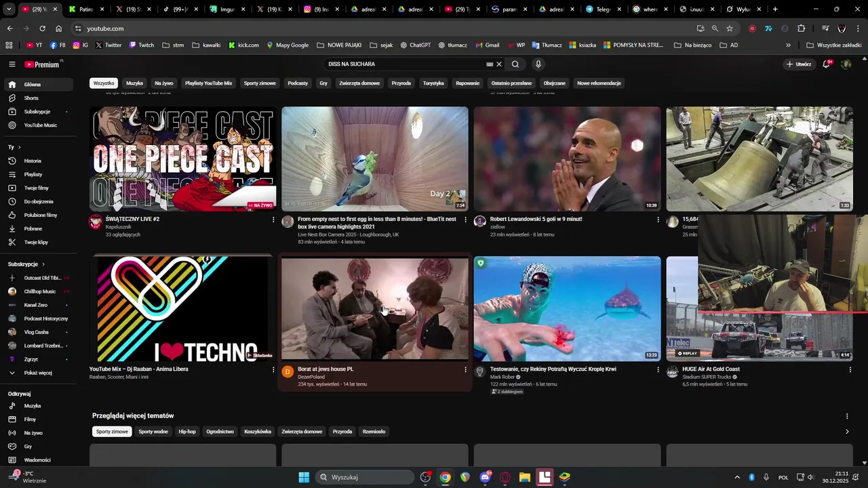This screenshot has height=488, width=868.
Task: Select the Rapowanie filter chip
Action: [x=467, y=83]
